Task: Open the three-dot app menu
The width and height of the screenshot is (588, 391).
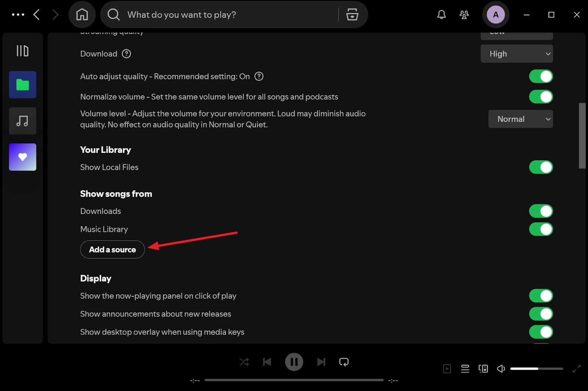Action: click(x=18, y=15)
